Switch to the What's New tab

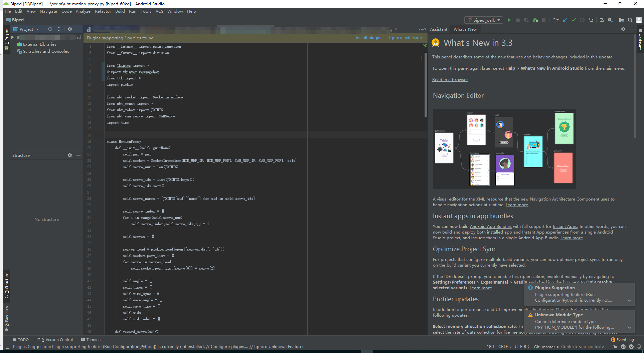(465, 29)
